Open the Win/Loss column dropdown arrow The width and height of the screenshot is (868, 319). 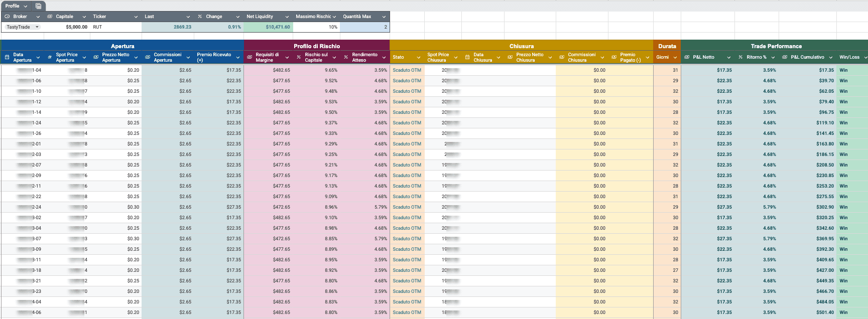coord(865,57)
